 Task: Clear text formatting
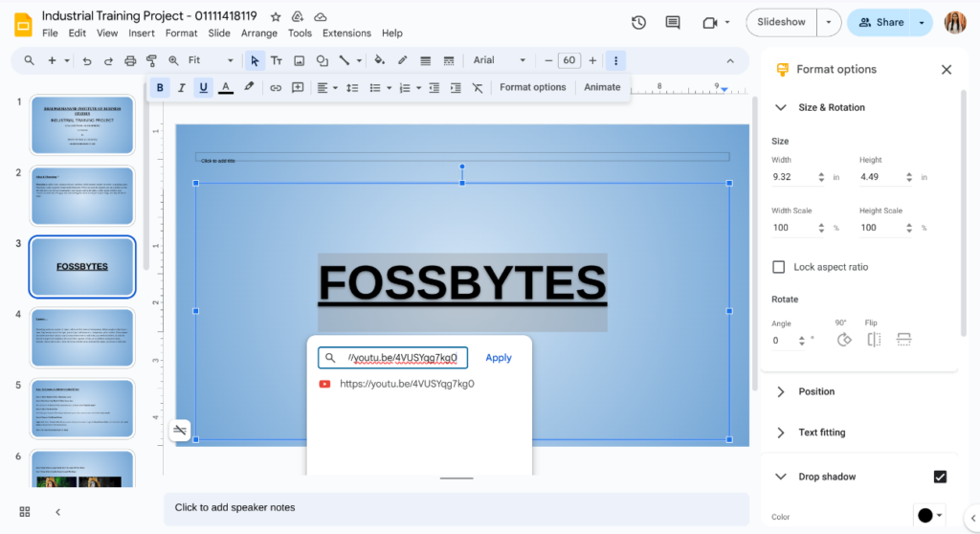point(478,87)
